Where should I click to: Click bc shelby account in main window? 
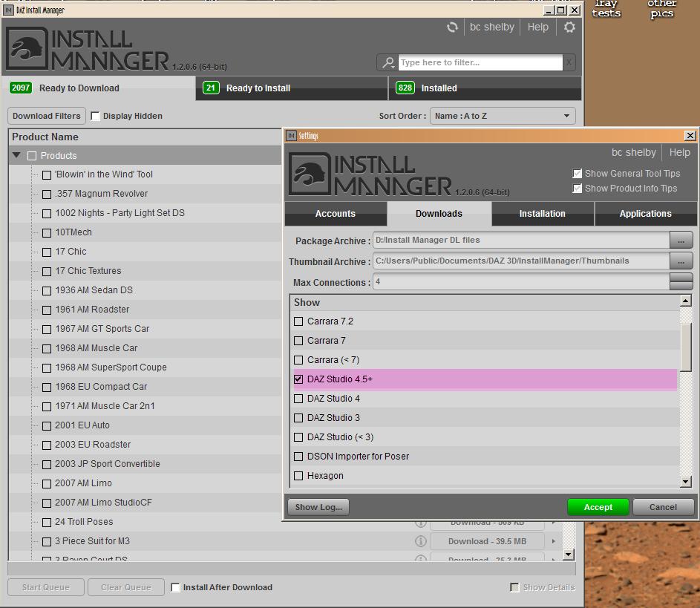click(x=492, y=27)
